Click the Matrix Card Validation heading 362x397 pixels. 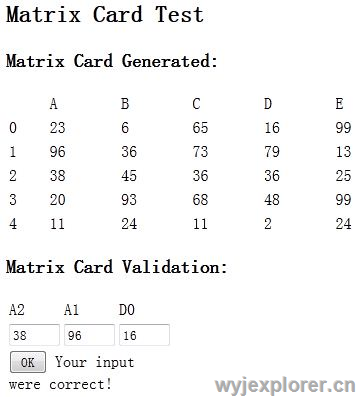(x=117, y=267)
